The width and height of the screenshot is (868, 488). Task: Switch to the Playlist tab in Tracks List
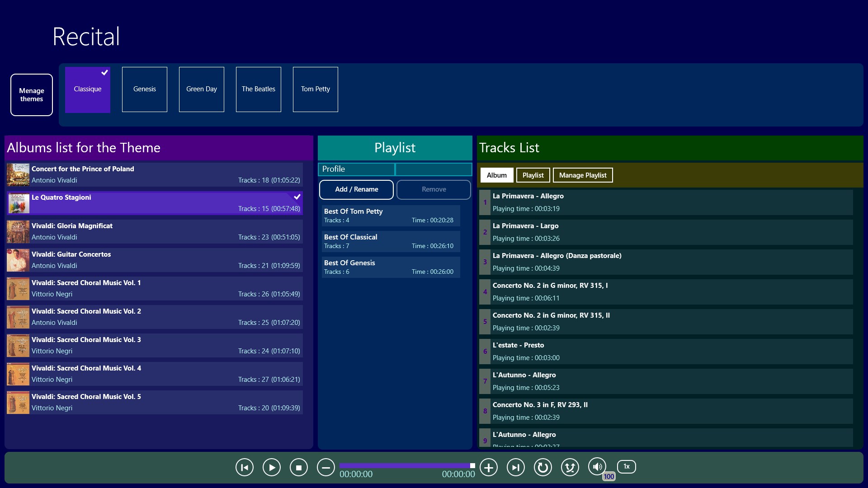pos(533,175)
